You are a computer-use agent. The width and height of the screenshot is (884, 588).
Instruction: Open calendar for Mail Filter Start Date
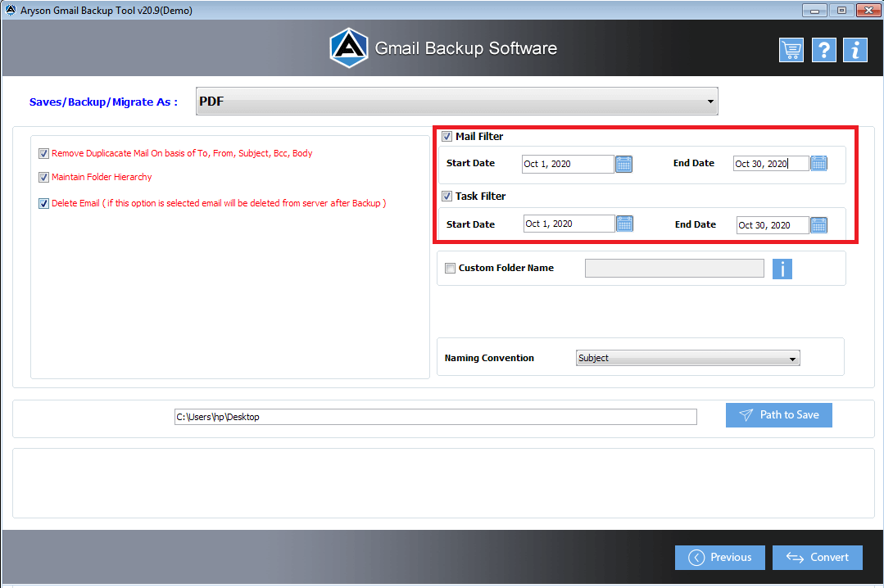(x=623, y=164)
